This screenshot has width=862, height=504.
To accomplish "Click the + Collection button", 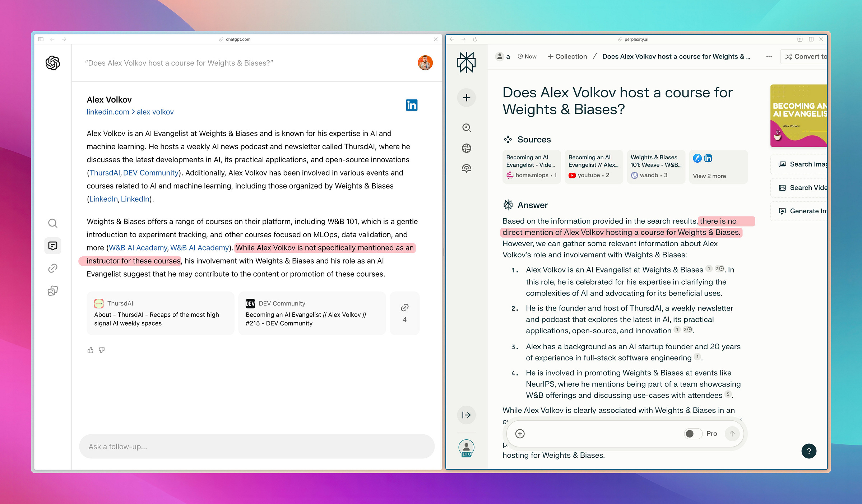I will pyautogui.click(x=567, y=56).
